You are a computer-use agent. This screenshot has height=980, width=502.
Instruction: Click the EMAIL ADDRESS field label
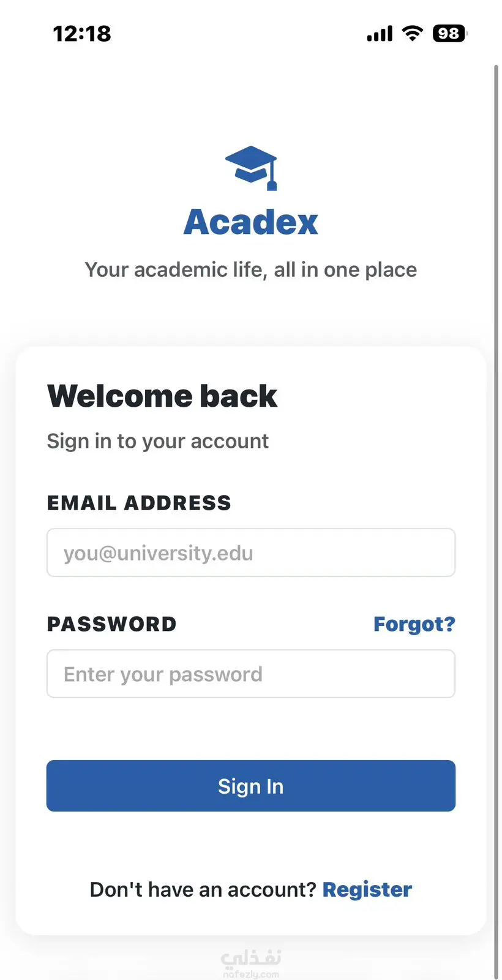139,503
